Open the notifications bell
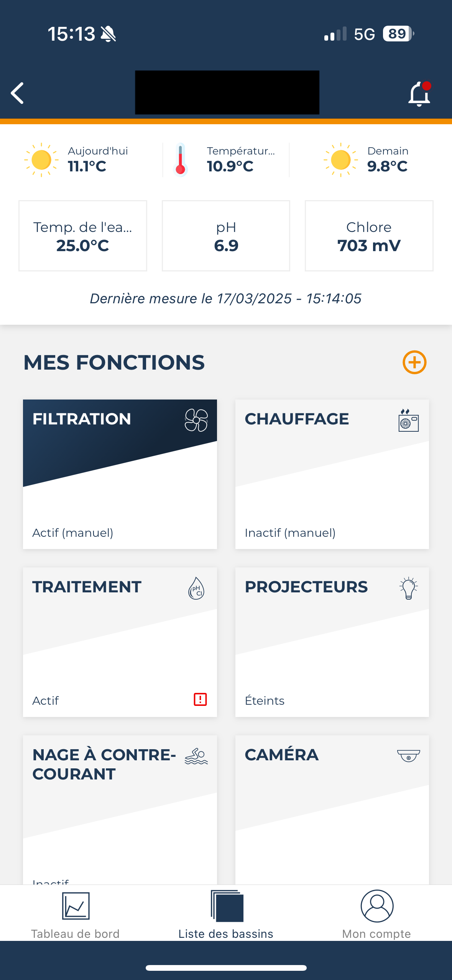Screen dimensions: 452x980 419,94
